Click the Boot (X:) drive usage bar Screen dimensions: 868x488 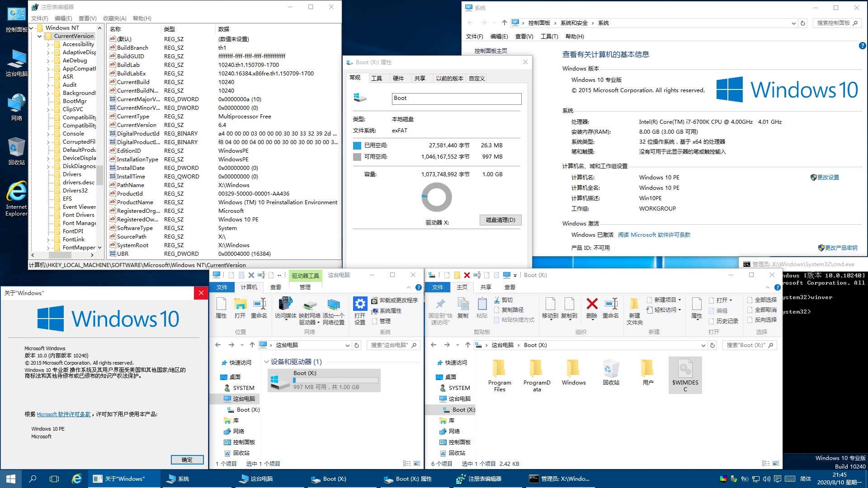point(335,380)
